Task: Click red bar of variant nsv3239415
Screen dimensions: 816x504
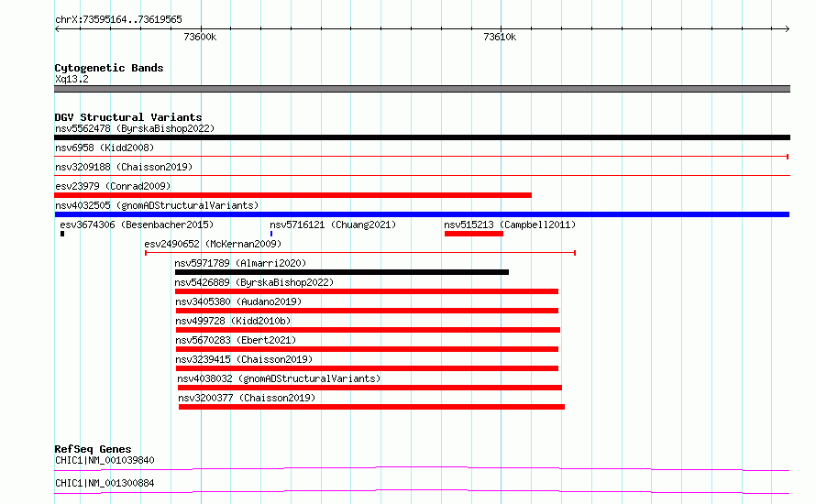Action: pyautogui.click(x=368, y=368)
